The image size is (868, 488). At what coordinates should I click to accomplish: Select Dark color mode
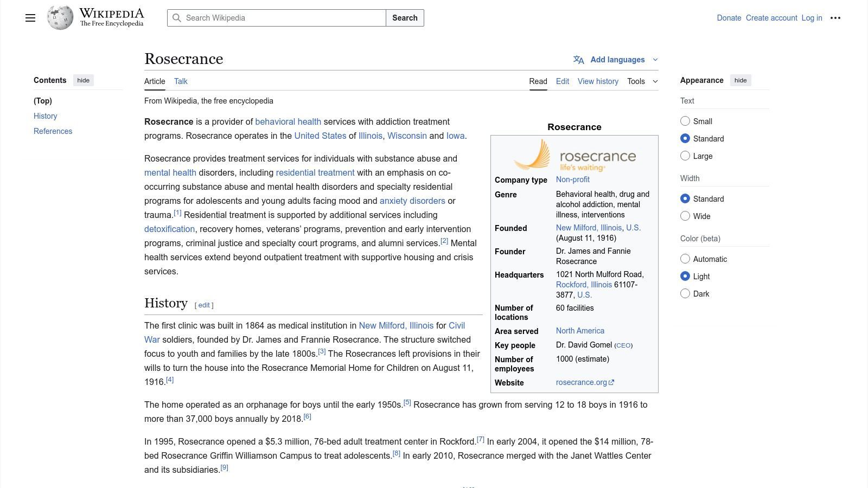(685, 293)
